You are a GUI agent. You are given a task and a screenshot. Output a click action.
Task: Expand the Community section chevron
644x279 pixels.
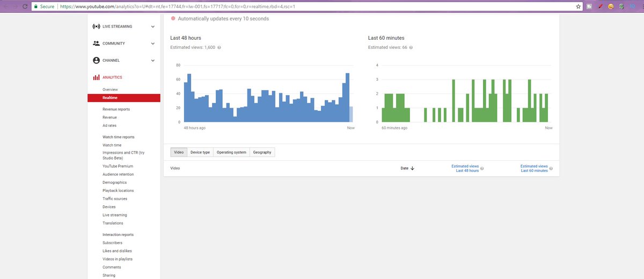pyautogui.click(x=153, y=44)
